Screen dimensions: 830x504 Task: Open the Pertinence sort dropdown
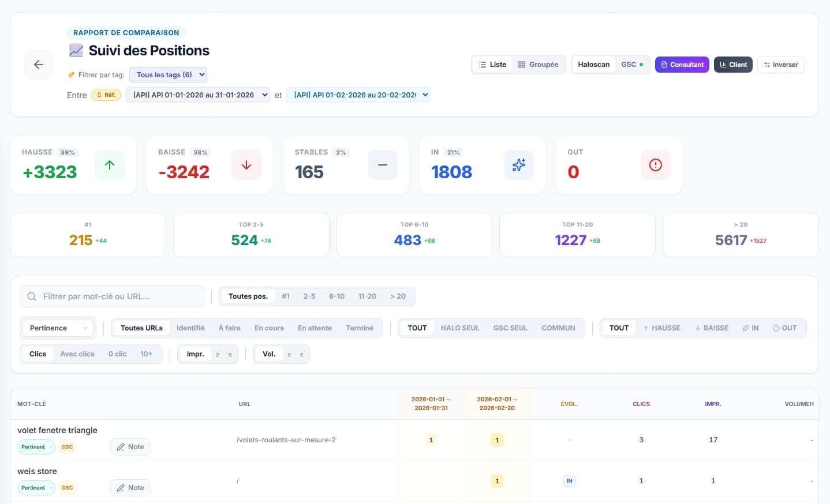pyautogui.click(x=57, y=328)
